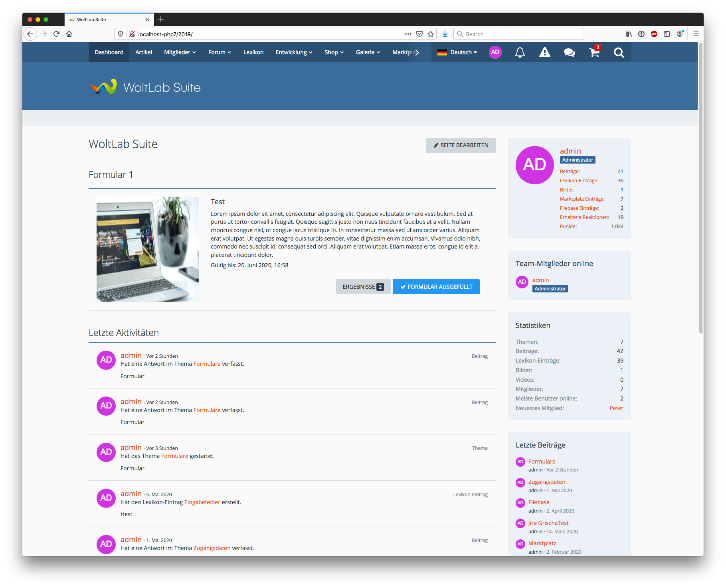Image resolution: width=726 pixels, height=588 pixels.
Task: Expand the Forum dropdown menu
Action: pos(220,52)
